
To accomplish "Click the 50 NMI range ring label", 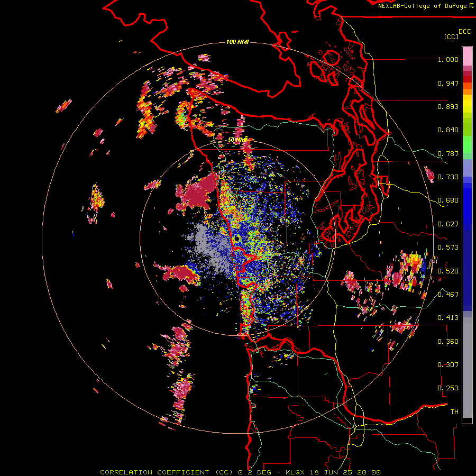I will click(237, 140).
